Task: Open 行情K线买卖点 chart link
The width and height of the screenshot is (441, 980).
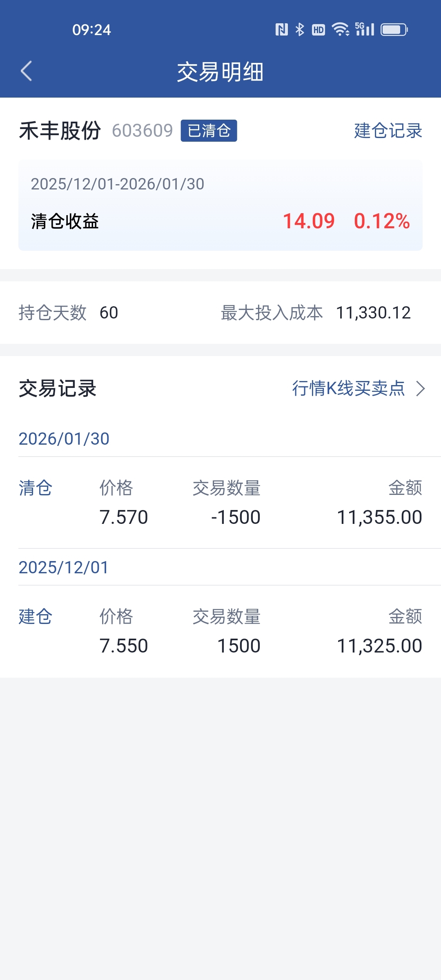Action: [x=348, y=388]
